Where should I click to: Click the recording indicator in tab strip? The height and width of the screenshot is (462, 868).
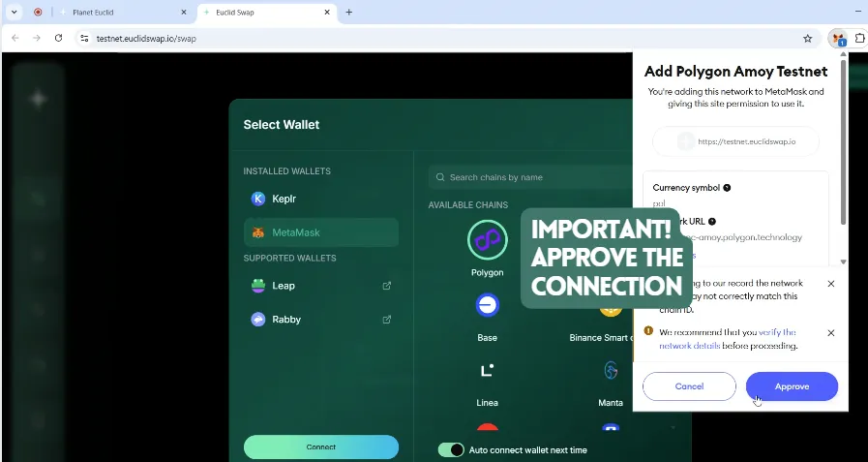tap(38, 13)
